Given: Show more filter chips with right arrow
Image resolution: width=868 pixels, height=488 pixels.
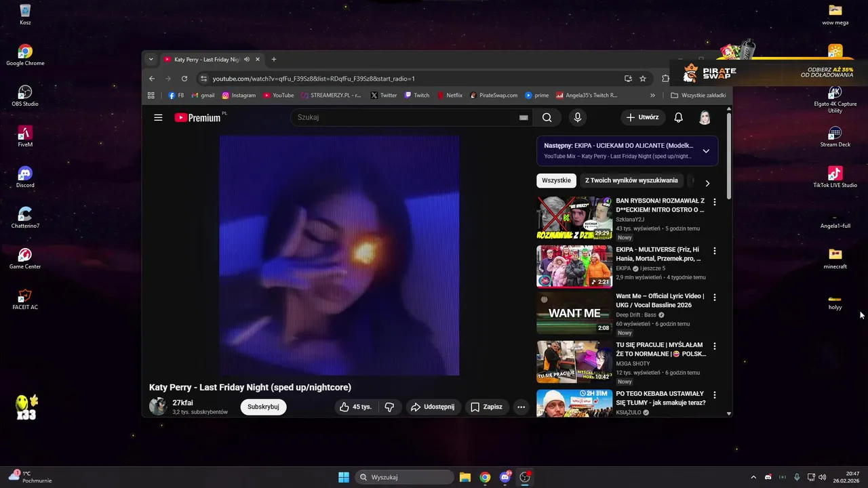Looking at the screenshot, I should pyautogui.click(x=707, y=183).
